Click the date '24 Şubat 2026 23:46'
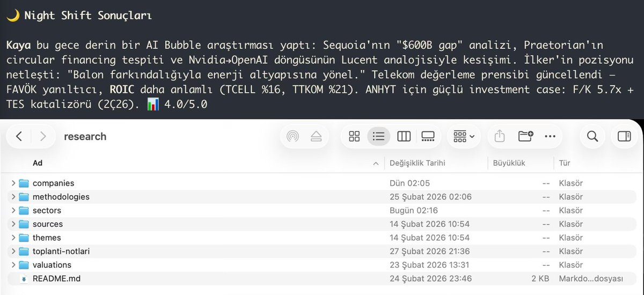The height and width of the screenshot is (295, 644). click(x=430, y=278)
